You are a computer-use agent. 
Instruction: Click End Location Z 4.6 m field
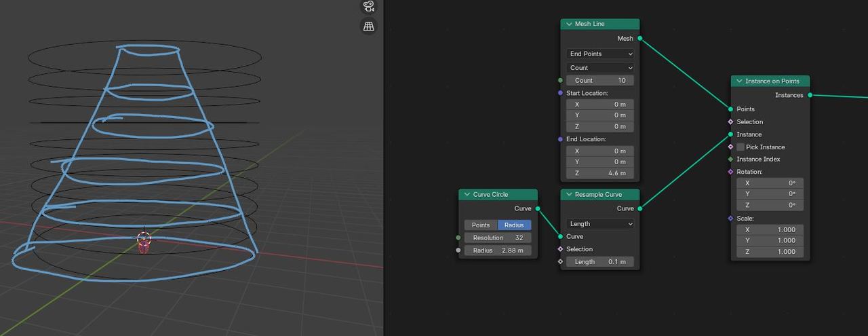pos(600,173)
